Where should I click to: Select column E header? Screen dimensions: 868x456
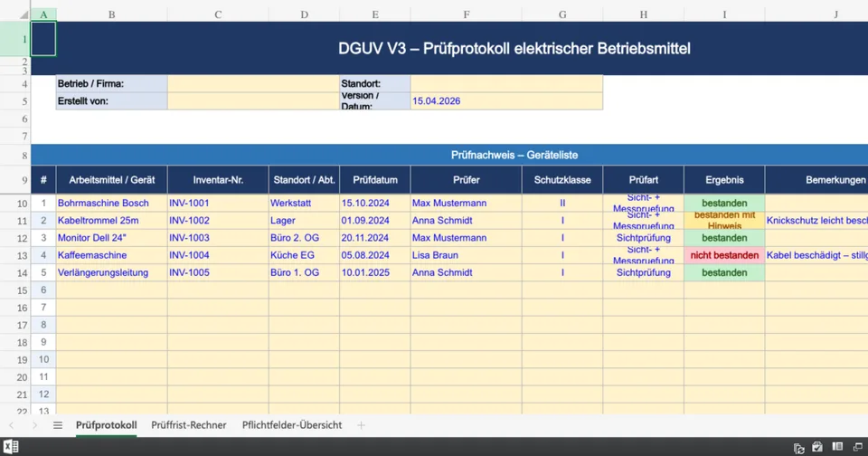375,15
